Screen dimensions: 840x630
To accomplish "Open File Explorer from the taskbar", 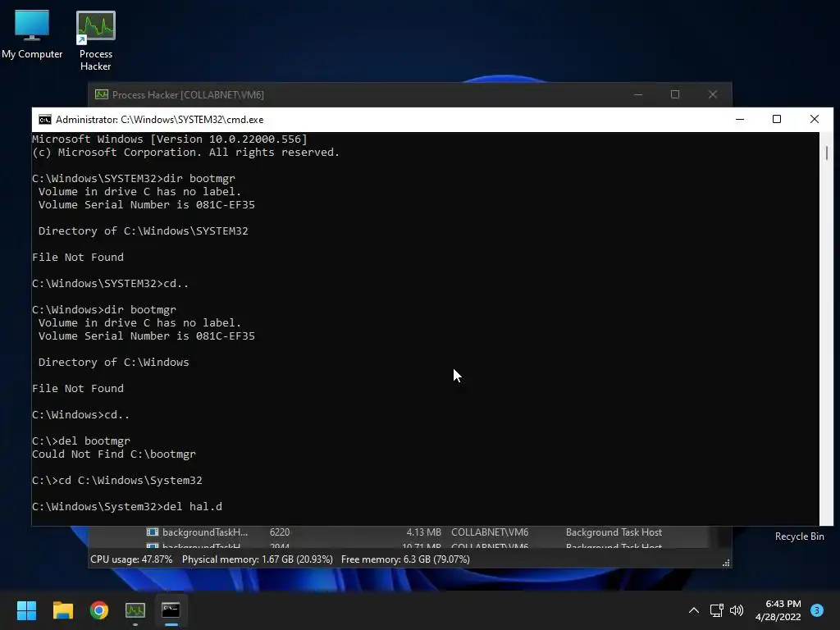I will point(62,610).
